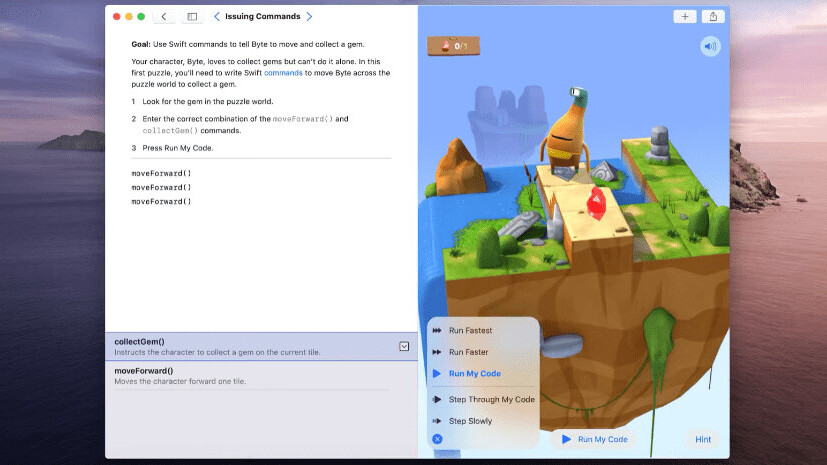
Task: Insert the moveForward() code suggestion
Action: (143, 371)
